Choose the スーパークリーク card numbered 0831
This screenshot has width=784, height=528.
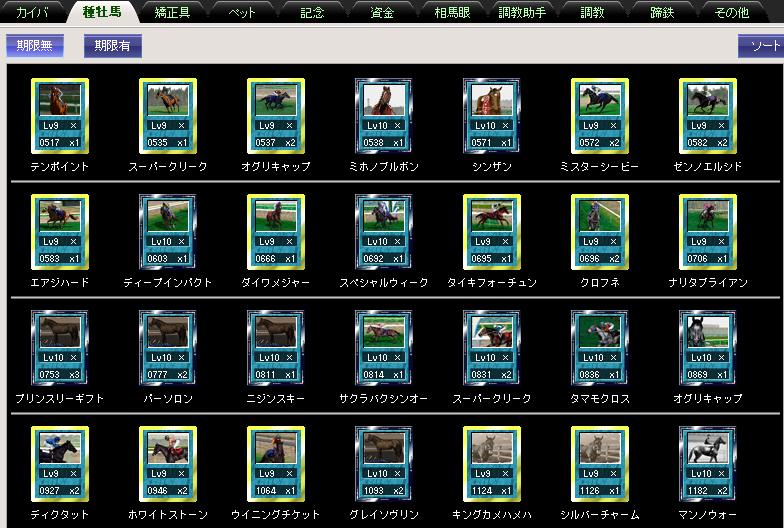(492, 348)
